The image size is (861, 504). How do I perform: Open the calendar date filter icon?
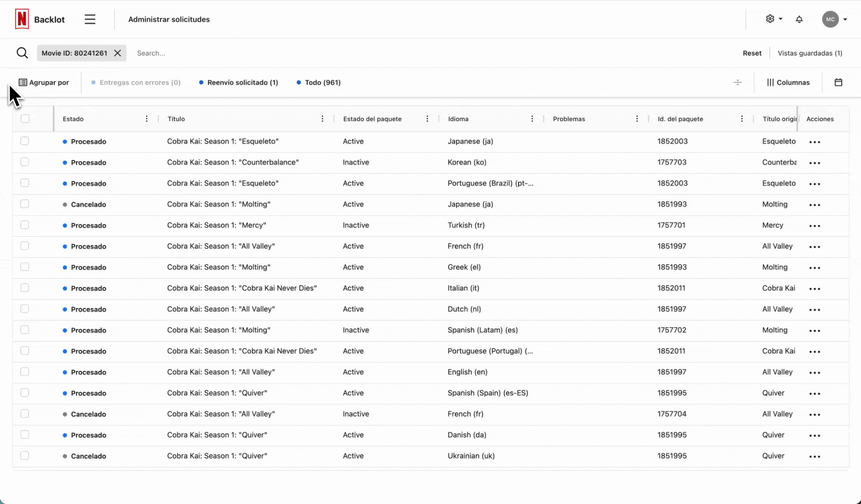tap(838, 83)
